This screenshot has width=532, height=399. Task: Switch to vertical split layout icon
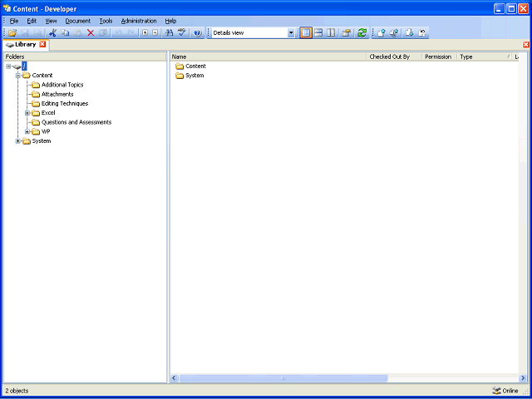pyautogui.click(x=331, y=33)
